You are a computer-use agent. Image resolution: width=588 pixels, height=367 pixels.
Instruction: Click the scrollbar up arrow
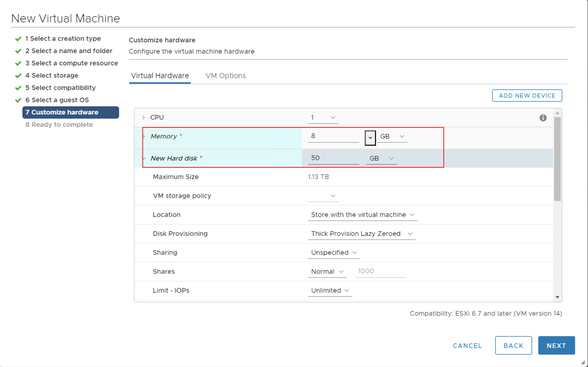557,113
